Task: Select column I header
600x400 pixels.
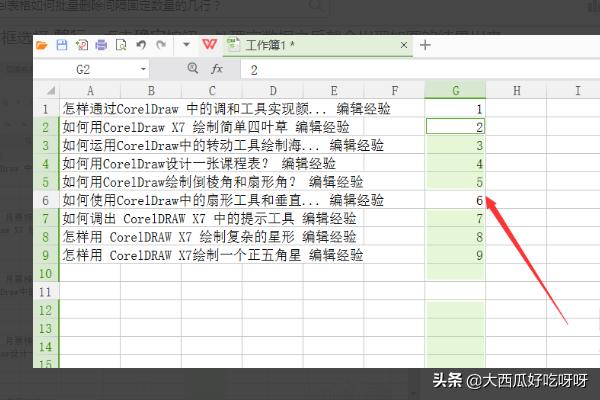Action: pyautogui.click(x=574, y=90)
